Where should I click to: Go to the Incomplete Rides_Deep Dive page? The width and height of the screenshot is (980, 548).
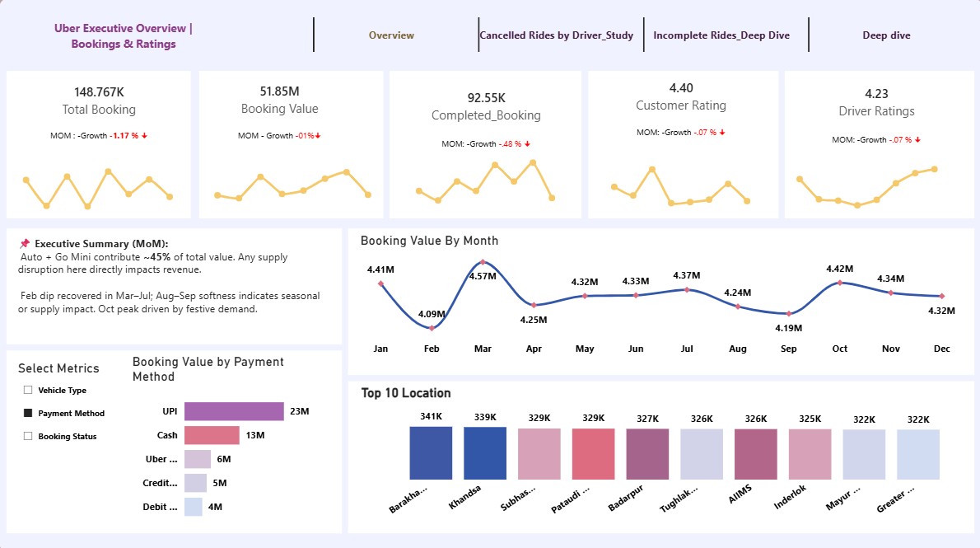coord(721,35)
